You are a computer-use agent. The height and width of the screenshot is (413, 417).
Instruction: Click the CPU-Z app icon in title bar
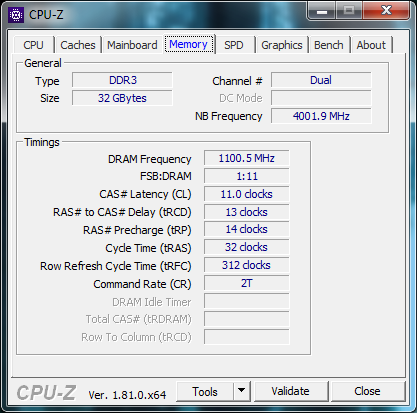pyautogui.click(x=15, y=15)
